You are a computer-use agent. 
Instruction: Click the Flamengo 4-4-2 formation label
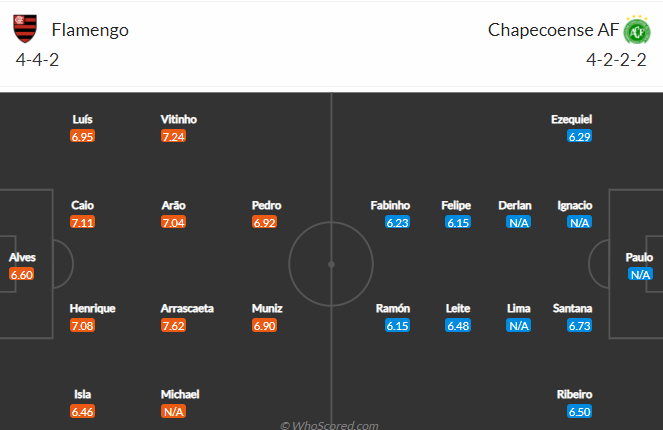(x=37, y=60)
